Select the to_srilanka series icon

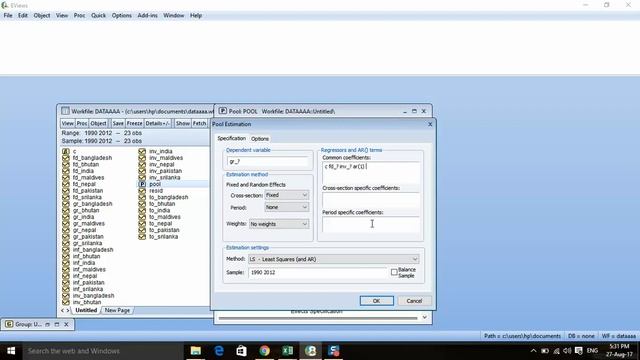[142, 237]
